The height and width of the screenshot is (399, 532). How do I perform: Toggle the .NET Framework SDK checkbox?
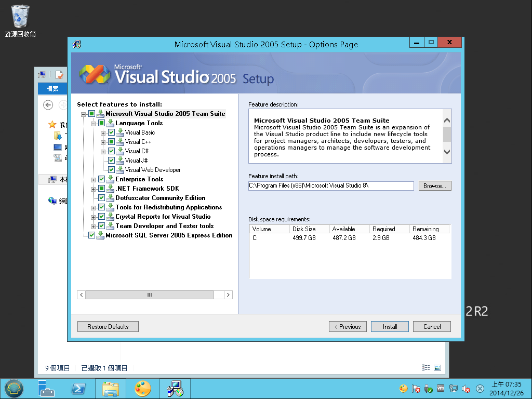(x=101, y=188)
